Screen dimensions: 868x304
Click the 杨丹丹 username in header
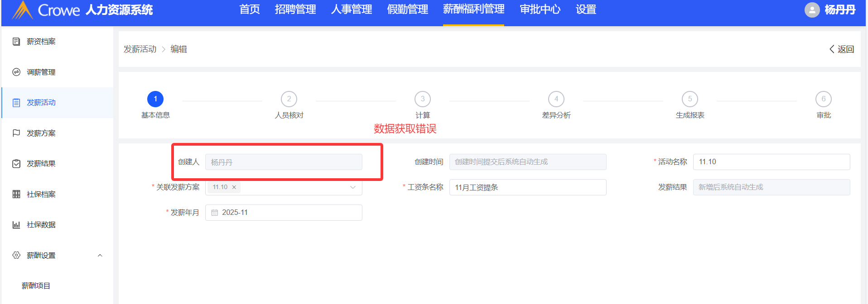[840, 9]
